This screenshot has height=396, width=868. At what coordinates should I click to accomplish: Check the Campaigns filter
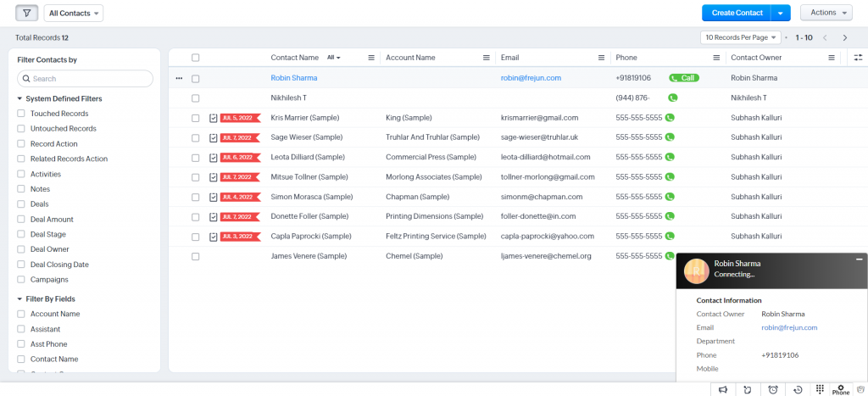21,280
